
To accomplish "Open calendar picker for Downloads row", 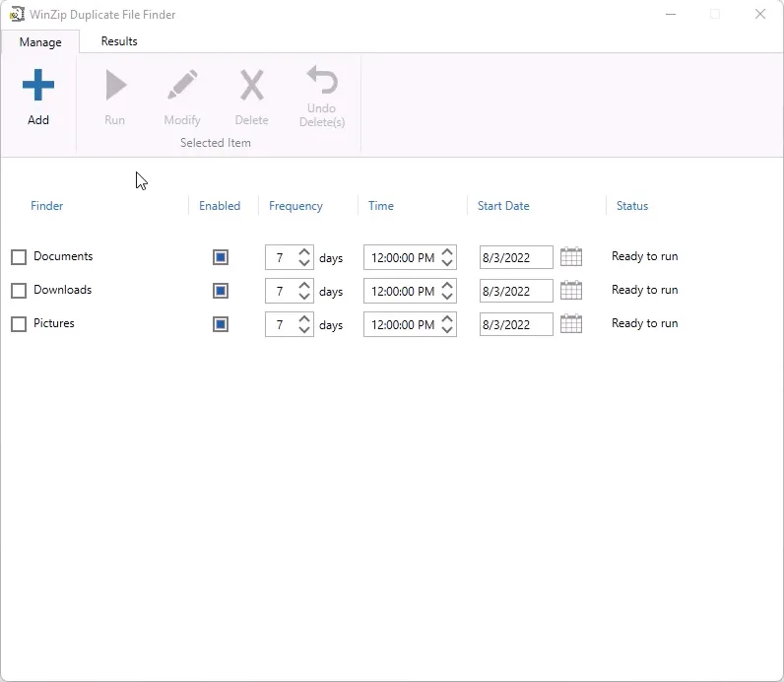I will coord(571,291).
